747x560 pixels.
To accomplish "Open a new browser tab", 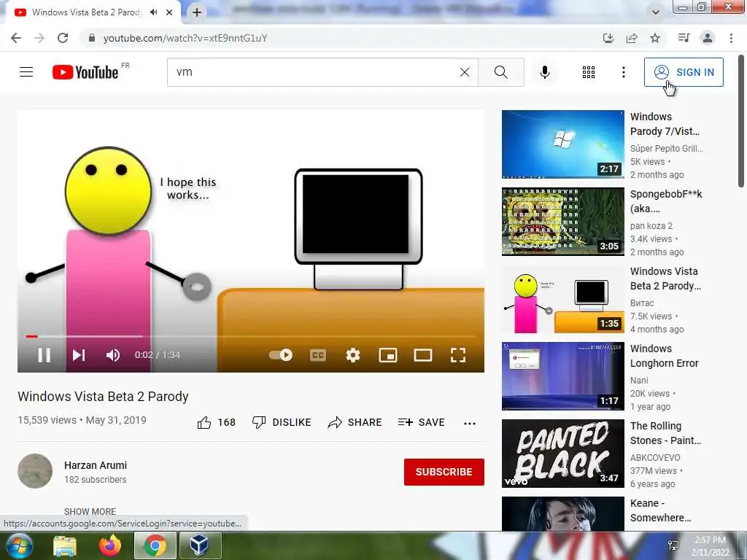I will point(197,12).
